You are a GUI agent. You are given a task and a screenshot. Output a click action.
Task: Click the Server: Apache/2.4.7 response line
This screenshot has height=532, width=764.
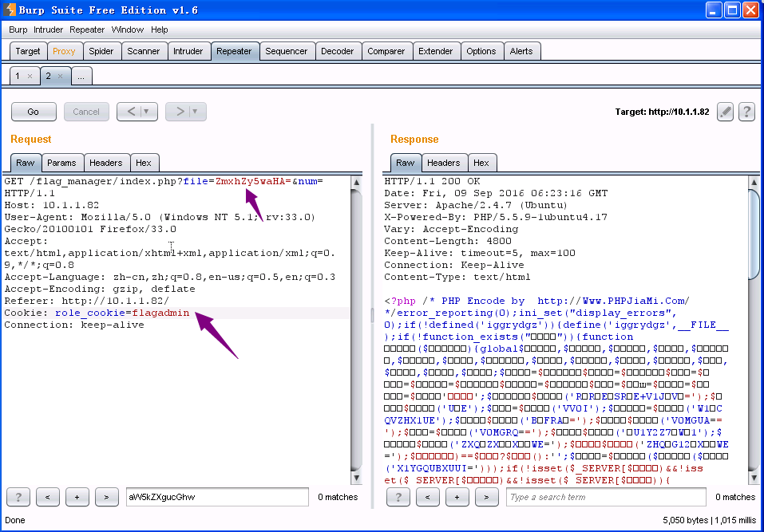pyautogui.click(x=476, y=206)
